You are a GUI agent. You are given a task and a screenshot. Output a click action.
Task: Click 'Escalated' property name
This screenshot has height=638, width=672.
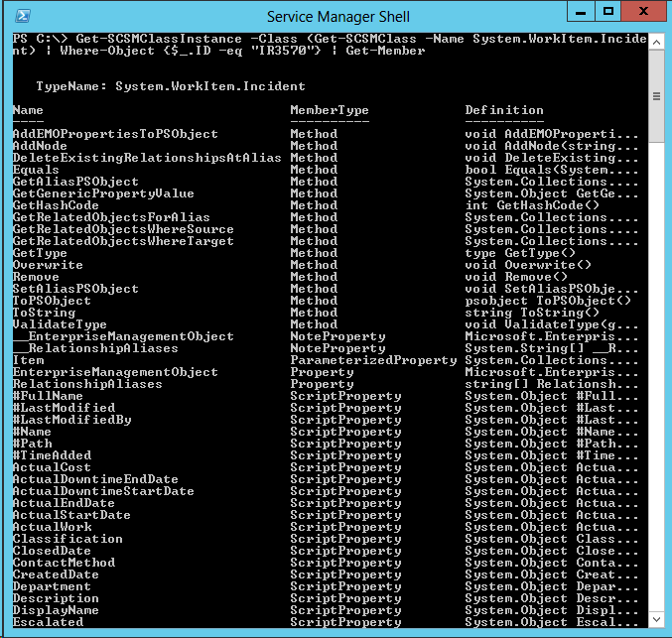point(48,622)
